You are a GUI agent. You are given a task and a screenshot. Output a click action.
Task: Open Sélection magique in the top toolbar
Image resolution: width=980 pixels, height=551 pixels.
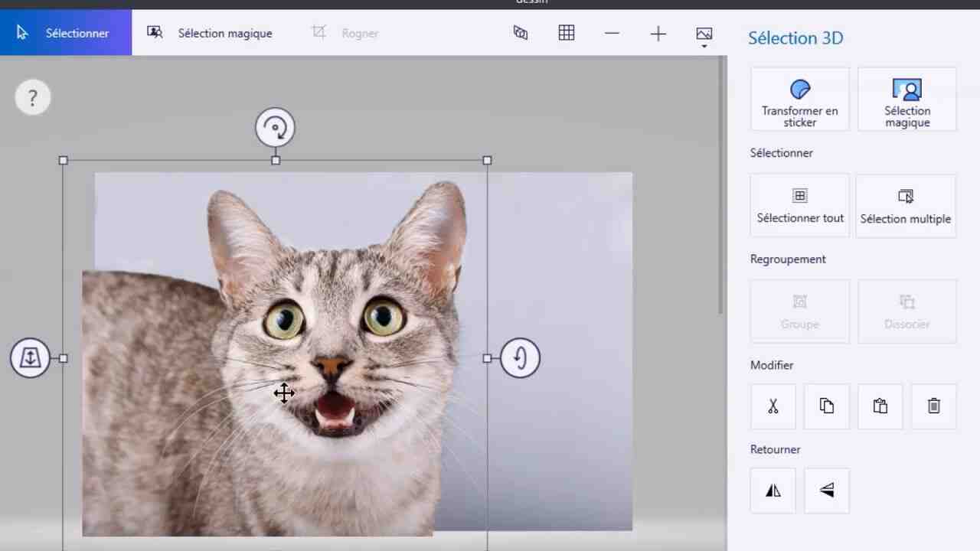tap(210, 33)
